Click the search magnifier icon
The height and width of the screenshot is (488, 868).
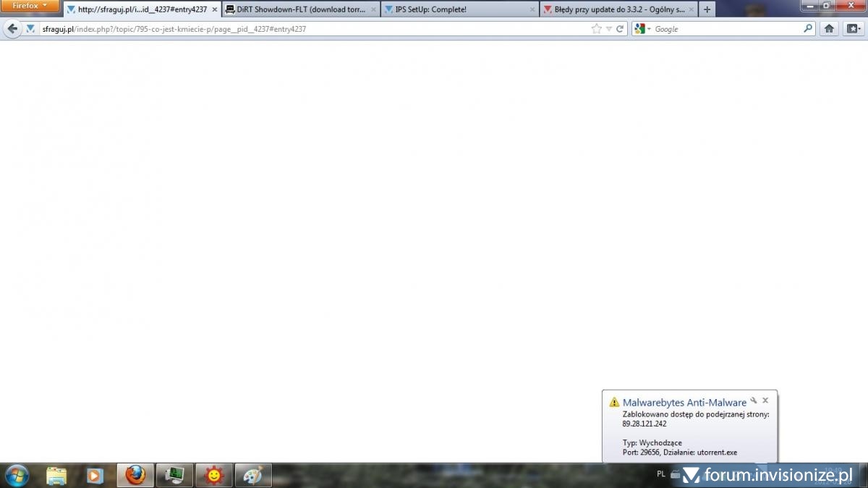tap(809, 29)
